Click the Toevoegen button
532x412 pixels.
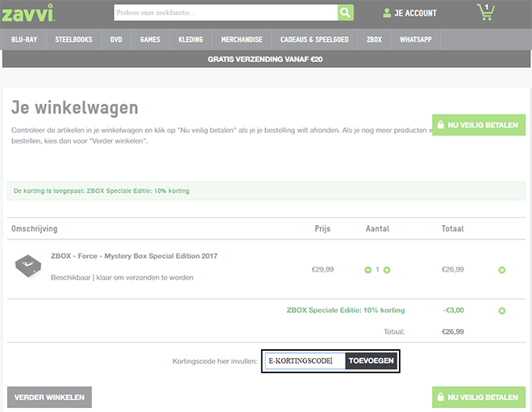click(371, 360)
